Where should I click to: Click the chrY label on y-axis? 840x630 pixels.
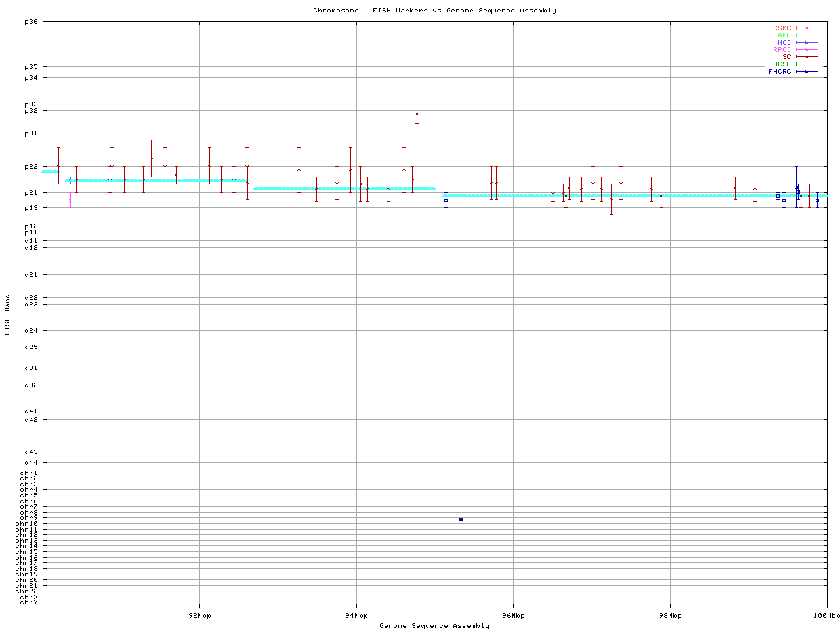pos(29,602)
